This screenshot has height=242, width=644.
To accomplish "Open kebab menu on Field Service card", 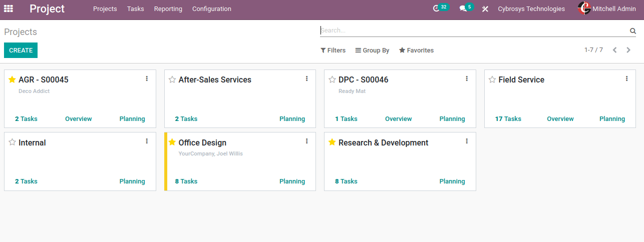I will [x=626, y=78].
